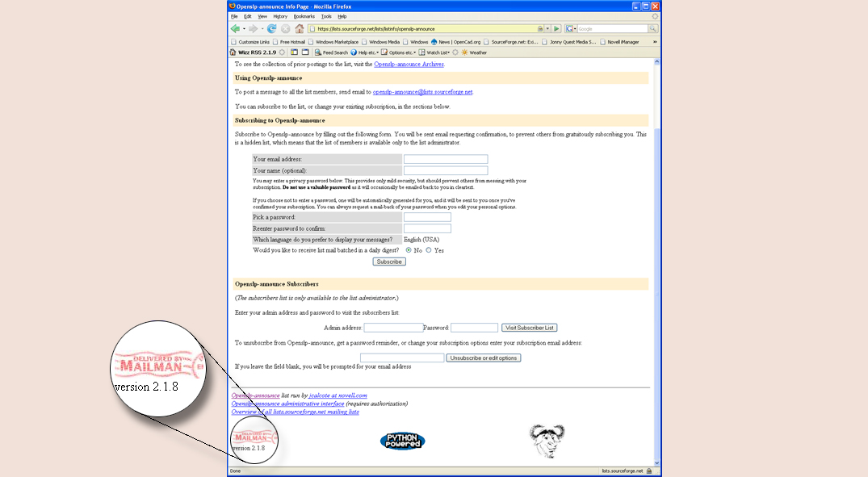Open the Forward history dropdown arrow
868x477 pixels.
(x=262, y=29)
